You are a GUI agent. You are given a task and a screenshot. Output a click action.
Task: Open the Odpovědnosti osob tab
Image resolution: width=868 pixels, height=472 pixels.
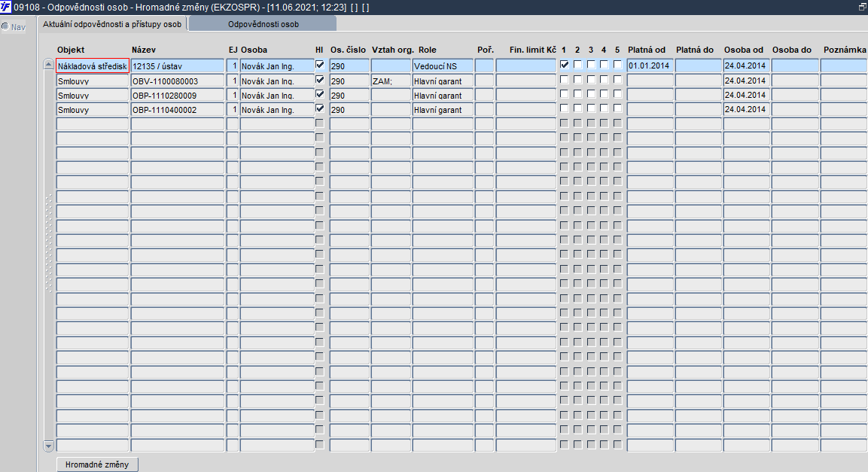[x=263, y=24]
